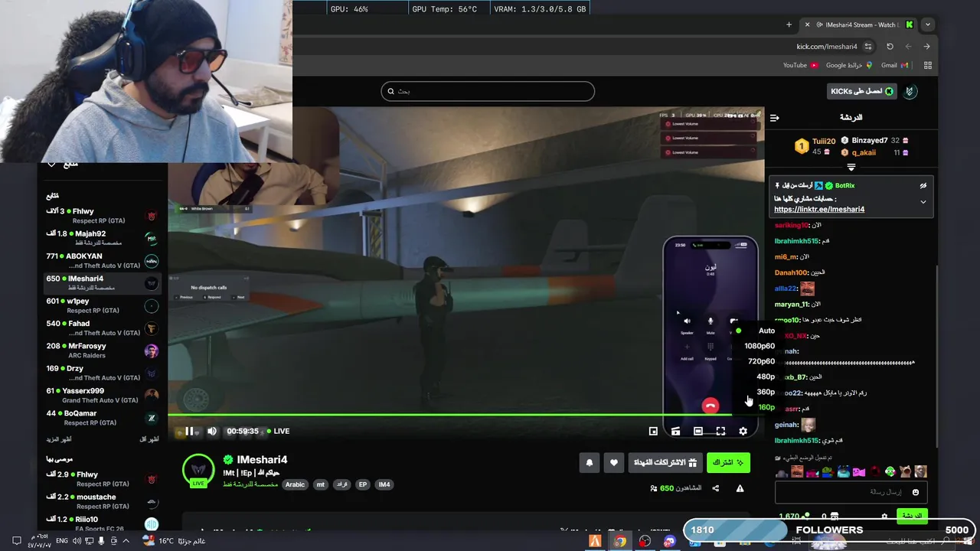Image resolution: width=980 pixels, height=551 pixels.
Task: Open MrFarosyy channel in sidebar
Action: click(102, 350)
